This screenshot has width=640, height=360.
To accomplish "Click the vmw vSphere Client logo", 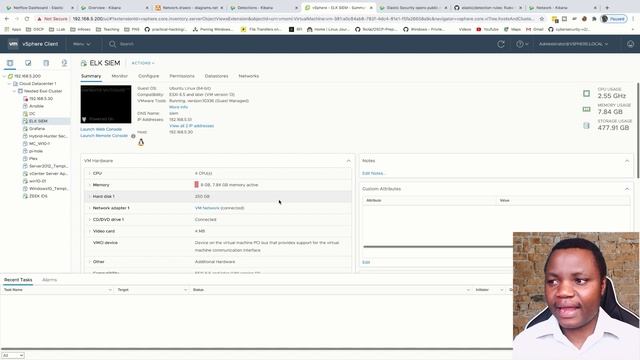I will [33, 44].
